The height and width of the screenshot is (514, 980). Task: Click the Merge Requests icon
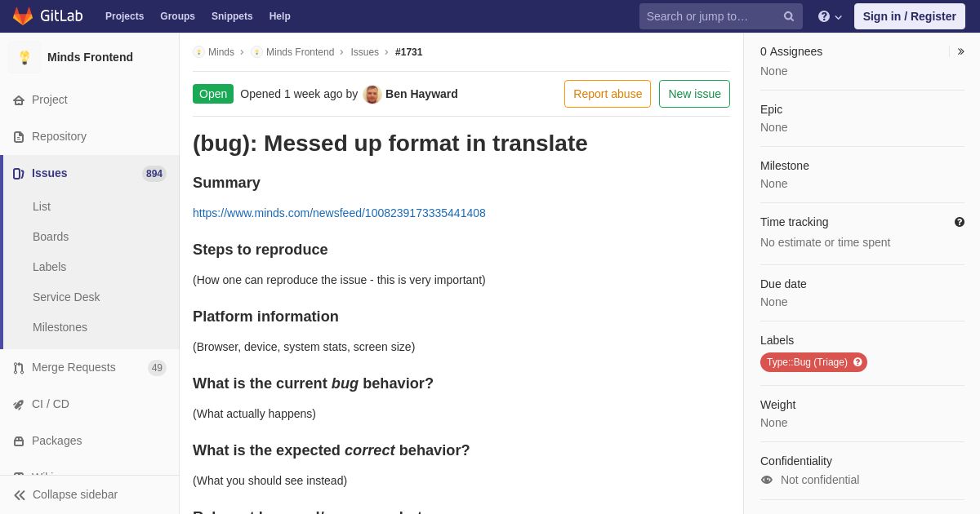(19, 368)
